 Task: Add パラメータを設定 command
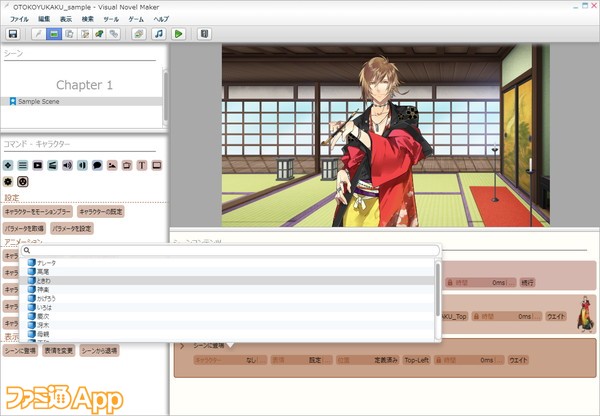click(72, 228)
